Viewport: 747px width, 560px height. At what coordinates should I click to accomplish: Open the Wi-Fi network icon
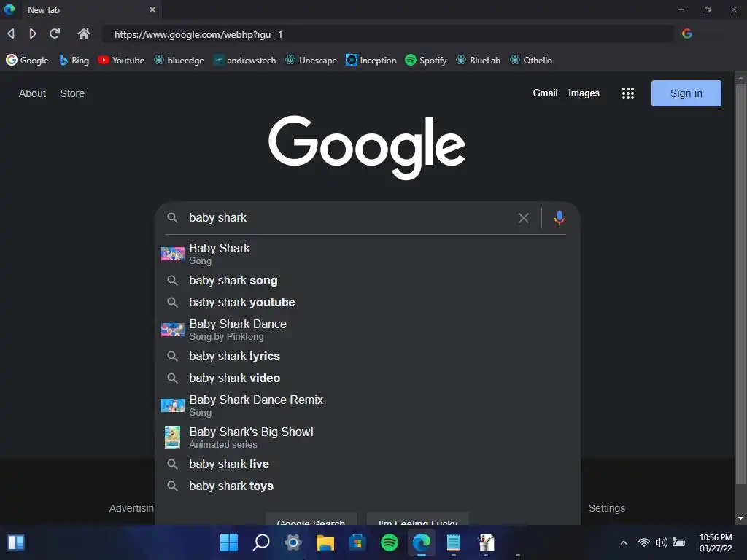click(x=643, y=542)
